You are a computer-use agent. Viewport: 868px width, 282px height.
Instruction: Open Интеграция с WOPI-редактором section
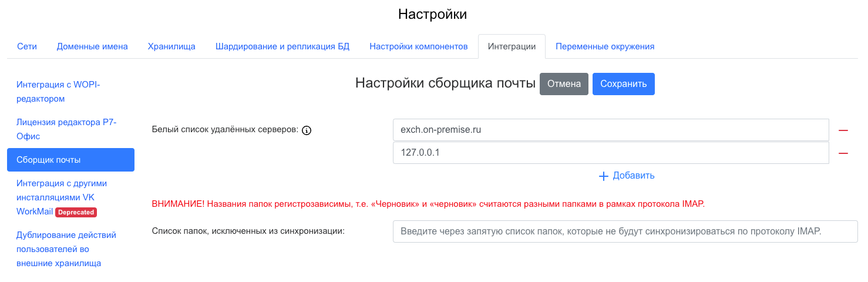pyautogui.click(x=59, y=92)
